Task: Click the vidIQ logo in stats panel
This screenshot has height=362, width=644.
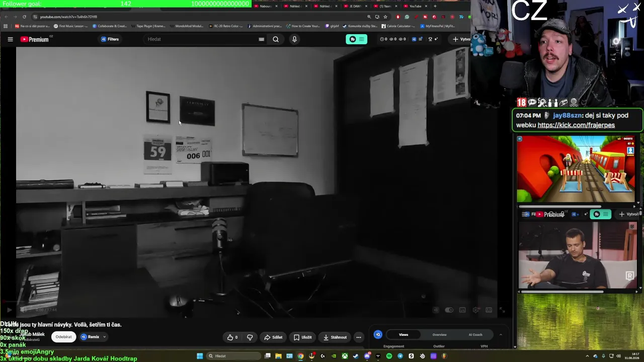Action: (378, 334)
